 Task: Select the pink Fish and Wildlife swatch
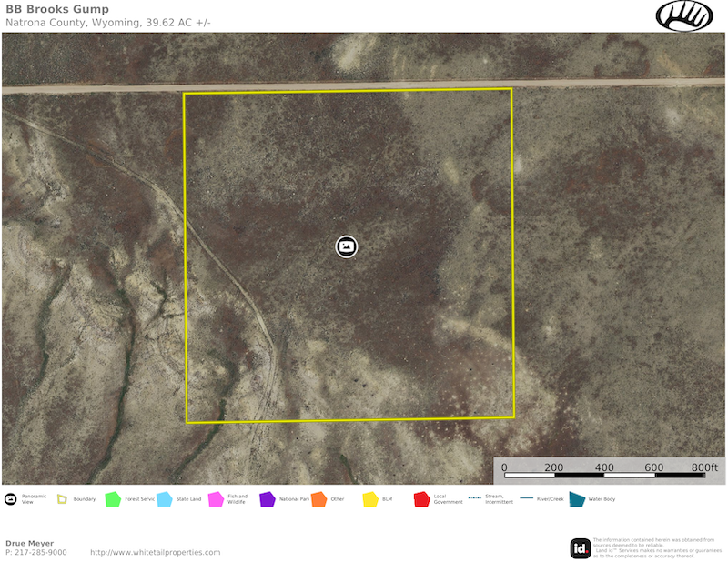(x=216, y=499)
